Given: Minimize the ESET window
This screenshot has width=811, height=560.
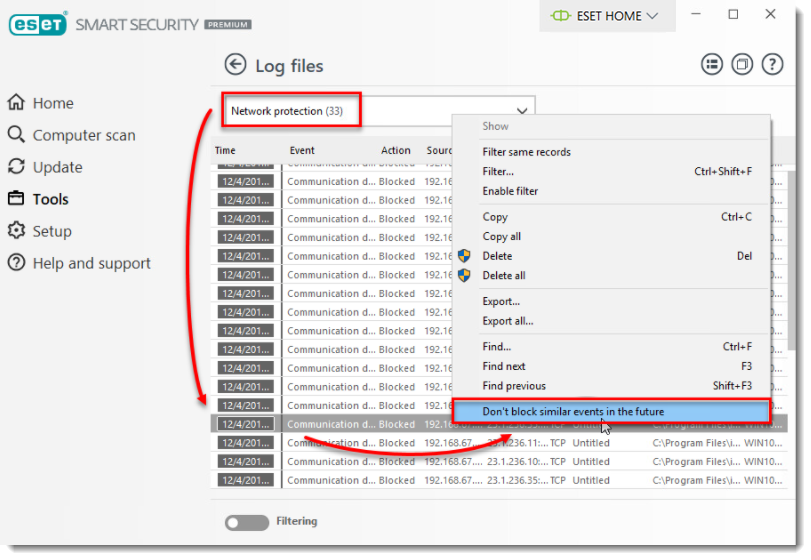Looking at the screenshot, I should point(696,14).
